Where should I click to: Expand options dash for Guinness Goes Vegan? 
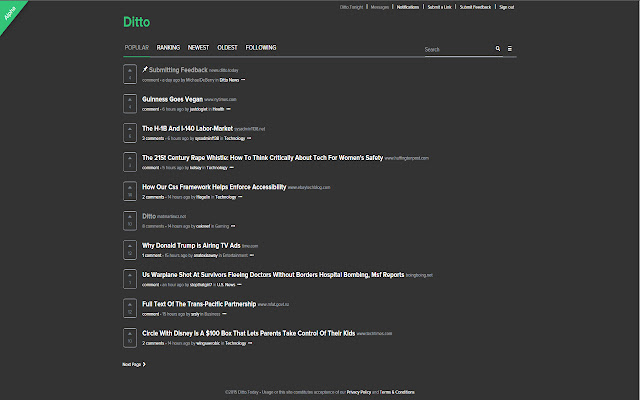(229, 109)
